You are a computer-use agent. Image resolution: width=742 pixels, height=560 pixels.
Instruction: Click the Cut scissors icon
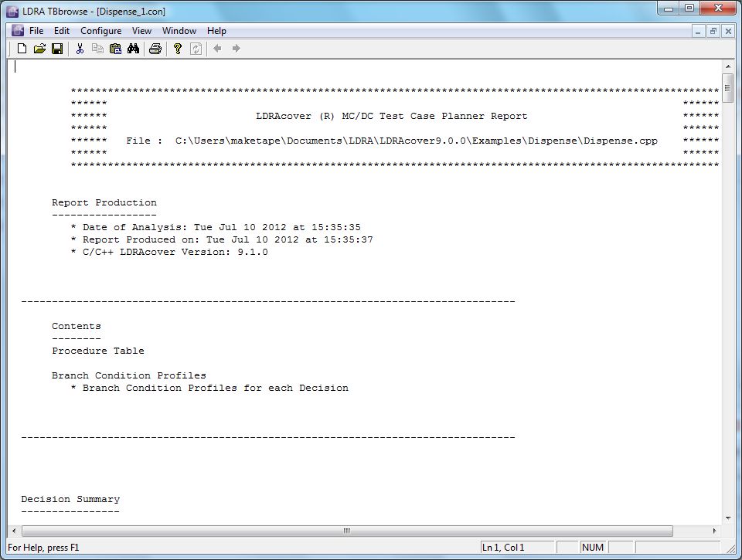80,49
